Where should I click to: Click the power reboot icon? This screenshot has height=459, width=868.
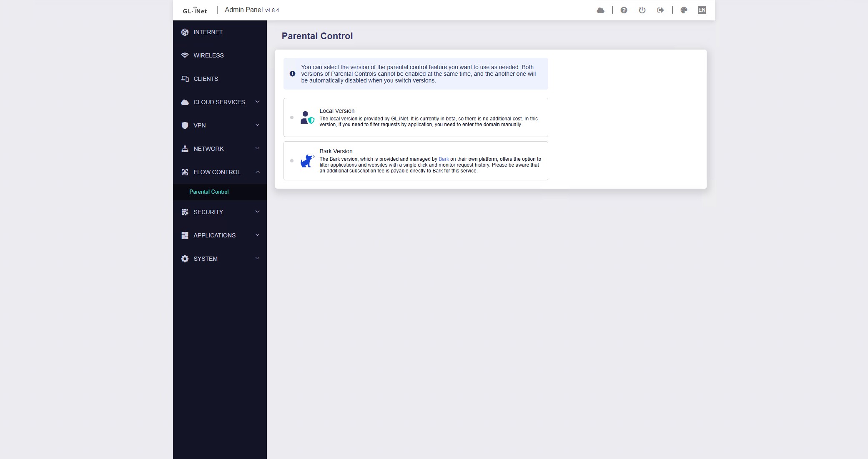point(642,10)
